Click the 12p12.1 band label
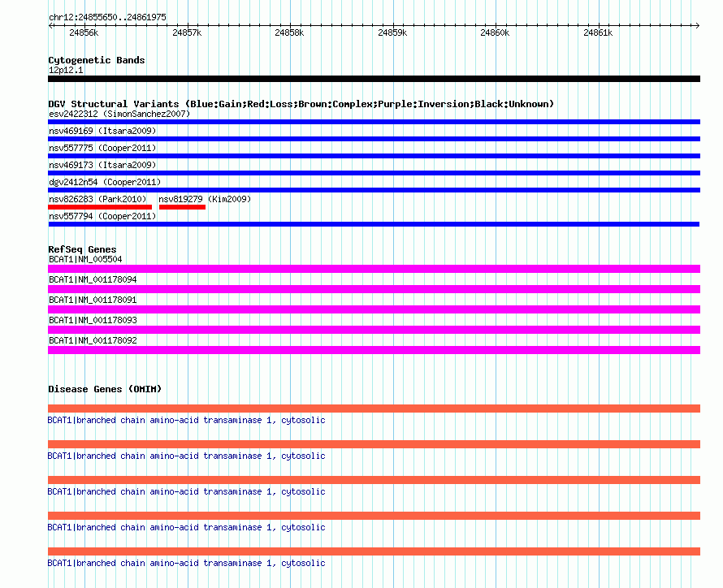The image size is (723, 588). (x=66, y=70)
